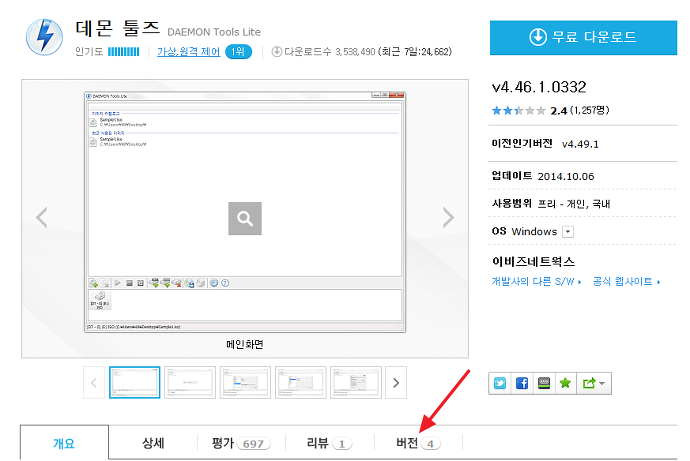Image resolution: width=690 pixels, height=461 pixels.
Task: Click the 메인화면 screenshot caption
Action: pos(245,344)
